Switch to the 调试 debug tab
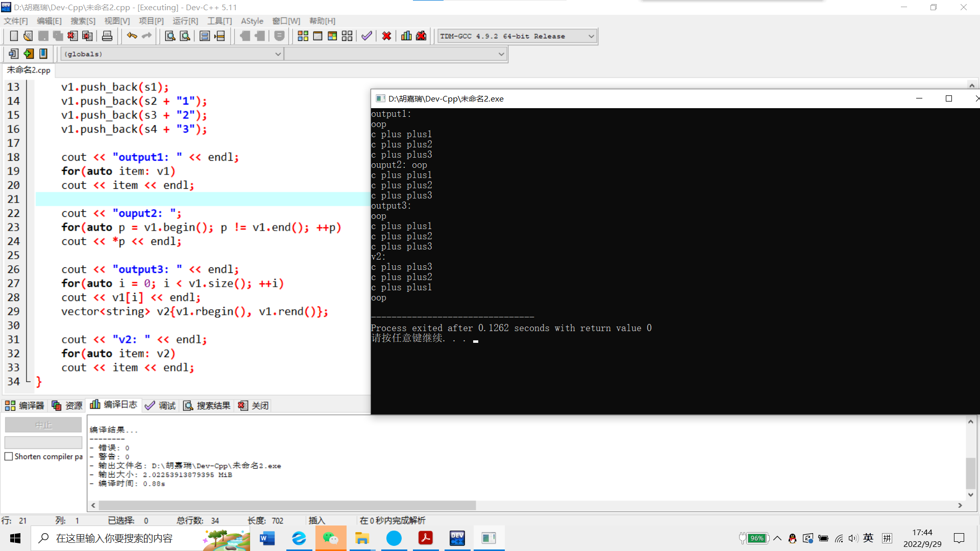This screenshot has height=551, width=980. 160,406
